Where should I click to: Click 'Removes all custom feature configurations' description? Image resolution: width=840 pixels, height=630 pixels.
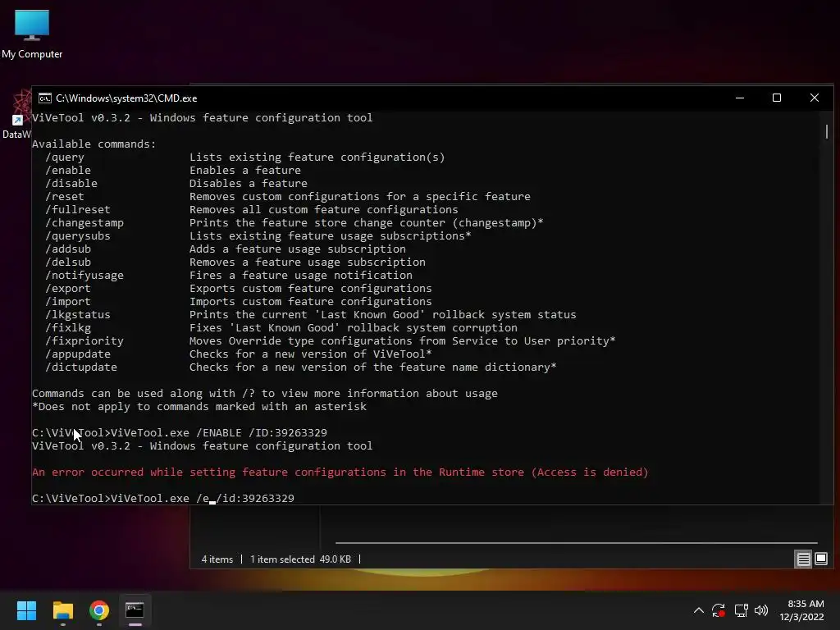pyautogui.click(x=323, y=209)
